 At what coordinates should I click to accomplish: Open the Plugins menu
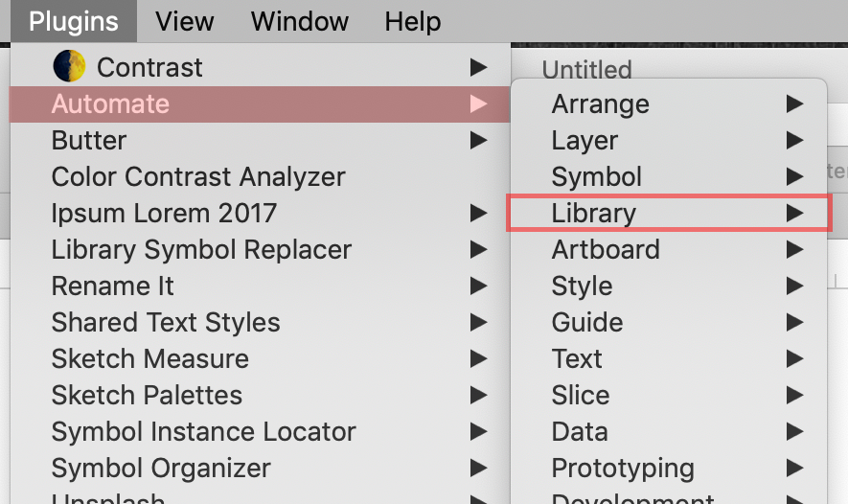(74, 21)
